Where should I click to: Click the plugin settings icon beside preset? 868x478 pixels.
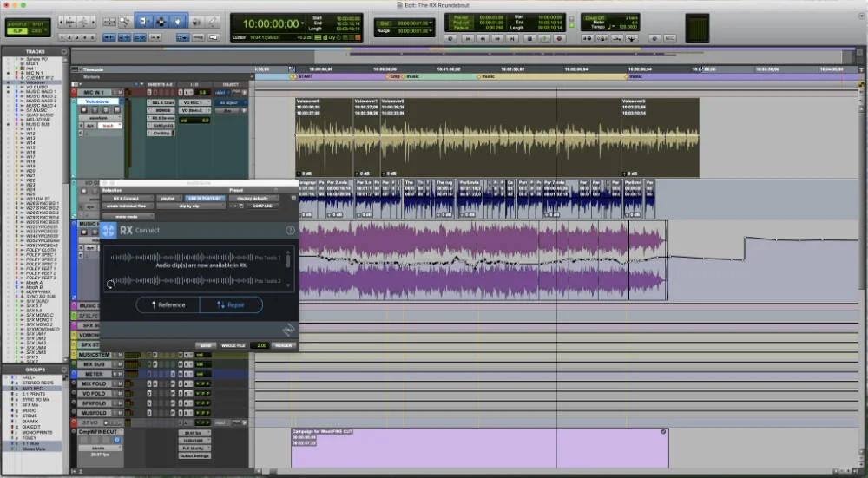[x=293, y=198]
